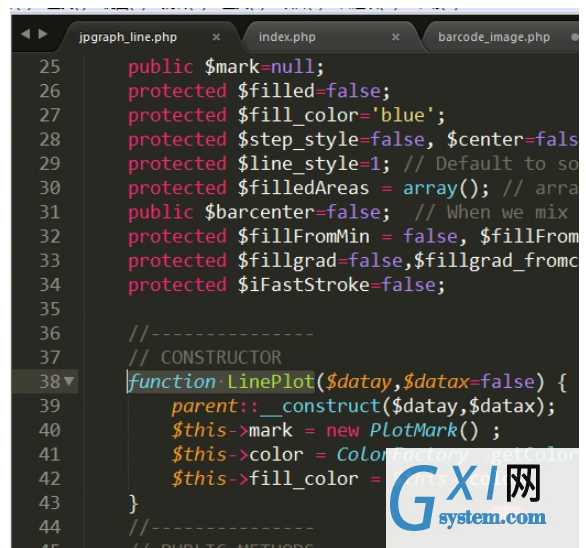586x548 pixels.
Task: Click the closing brace on line 43
Action: [133, 504]
